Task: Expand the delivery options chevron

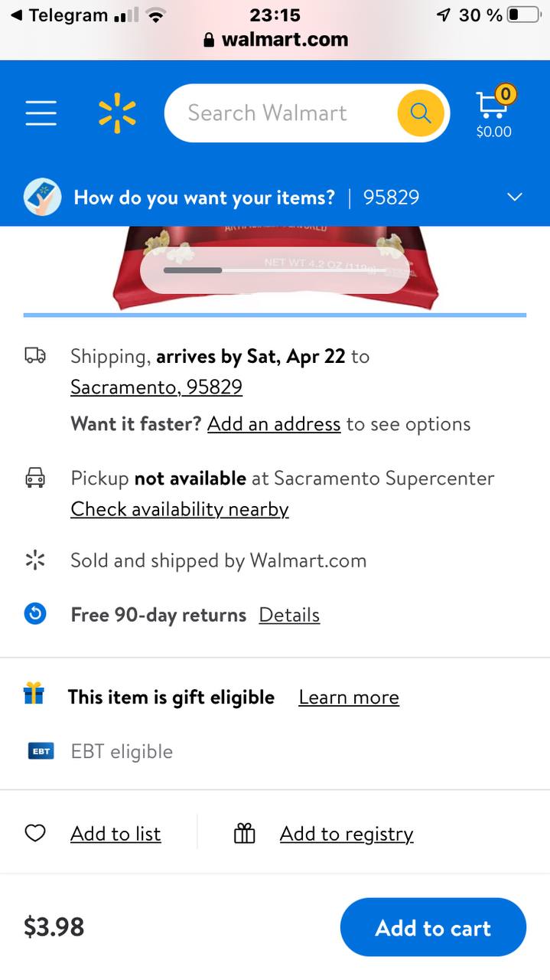Action: point(515,198)
